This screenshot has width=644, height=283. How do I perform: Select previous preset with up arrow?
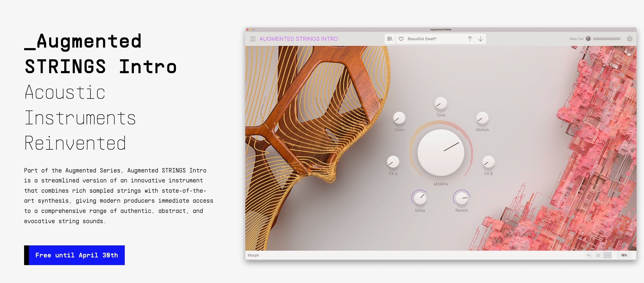pos(471,39)
